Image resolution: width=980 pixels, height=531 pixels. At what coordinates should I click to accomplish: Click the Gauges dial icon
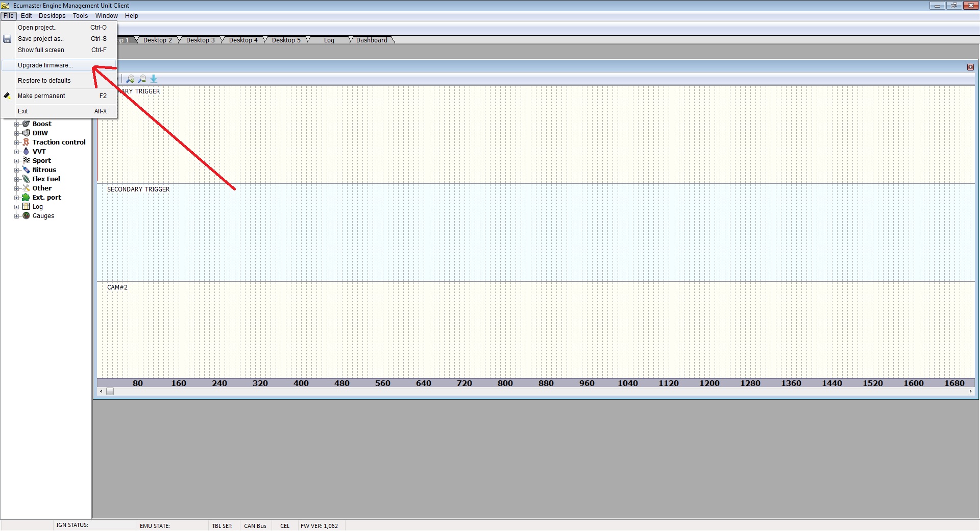[26, 215]
